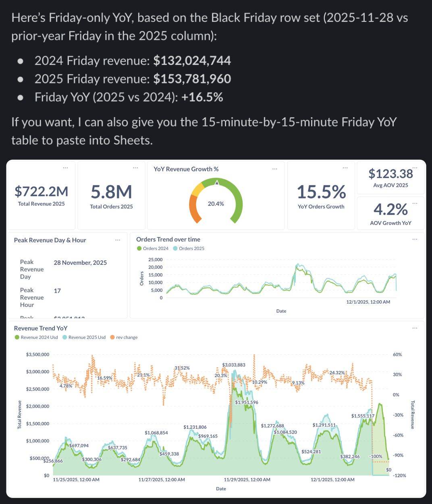The image size is (432, 504).
Task: Open the YoY Orders Growth tile menu
Action: pyautogui.click(x=345, y=168)
